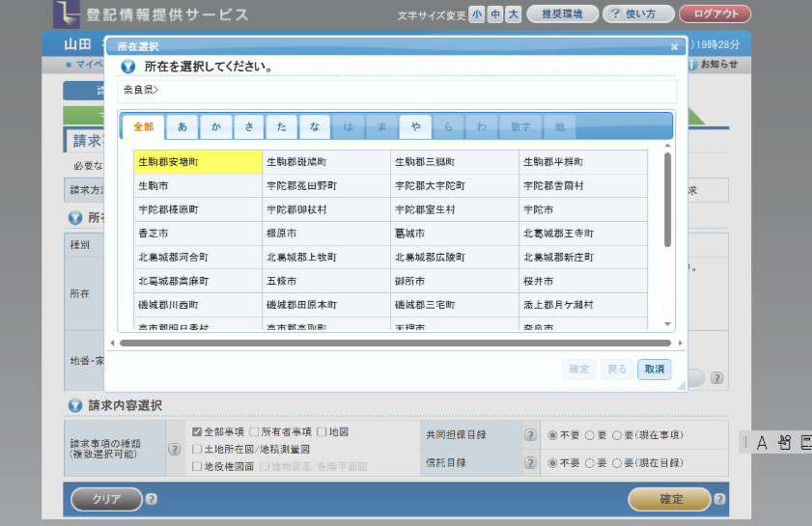Close the 所在選択 dialog with X

pyautogui.click(x=674, y=46)
